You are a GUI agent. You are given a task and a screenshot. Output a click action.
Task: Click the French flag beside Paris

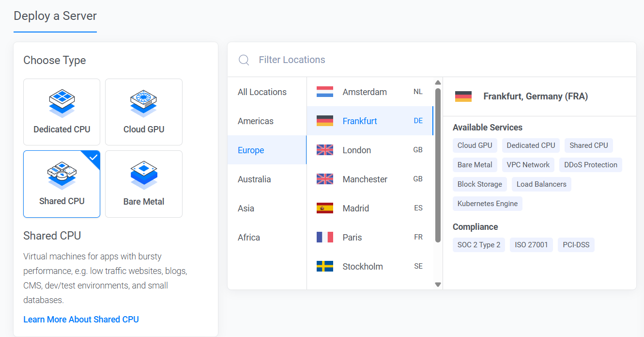[325, 237]
